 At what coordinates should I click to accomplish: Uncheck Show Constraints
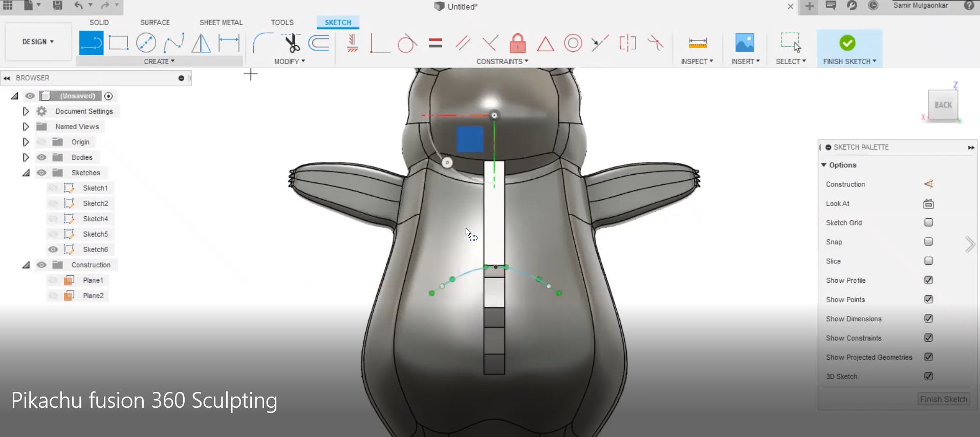pos(928,338)
